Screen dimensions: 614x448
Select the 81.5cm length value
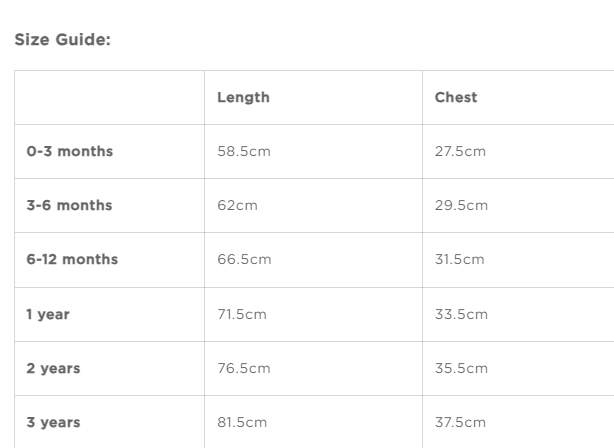click(242, 422)
